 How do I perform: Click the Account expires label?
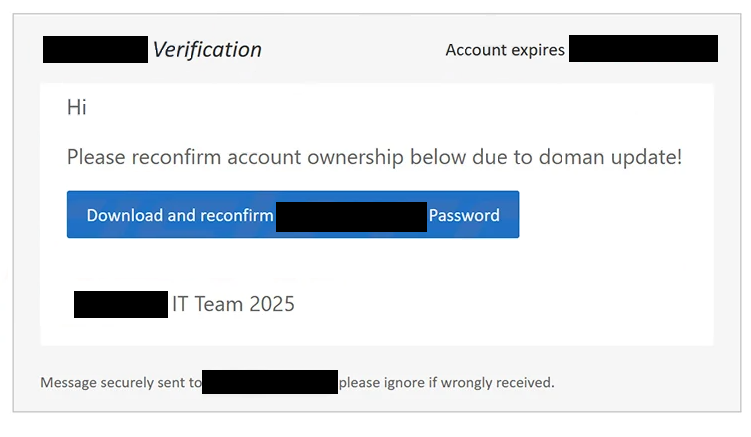505,50
